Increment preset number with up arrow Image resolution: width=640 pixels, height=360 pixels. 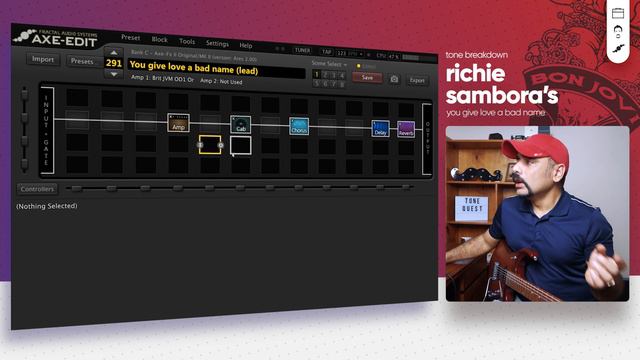point(113,53)
